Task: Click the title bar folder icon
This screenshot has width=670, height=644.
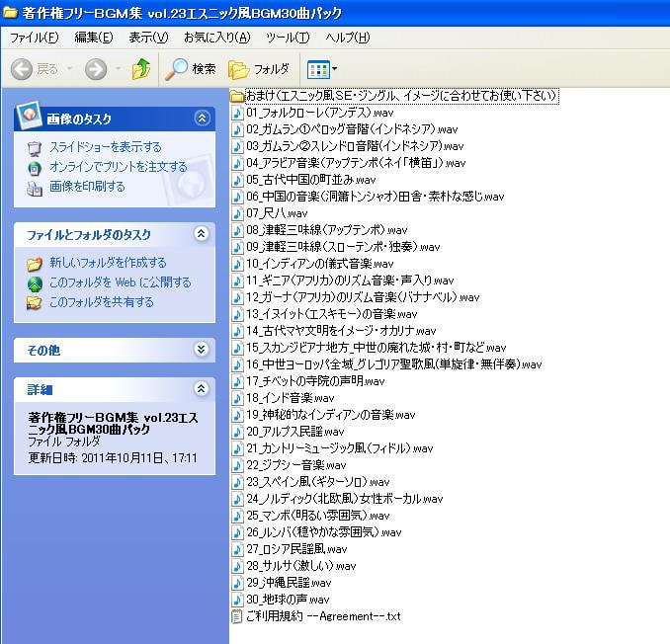Action: [10, 13]
